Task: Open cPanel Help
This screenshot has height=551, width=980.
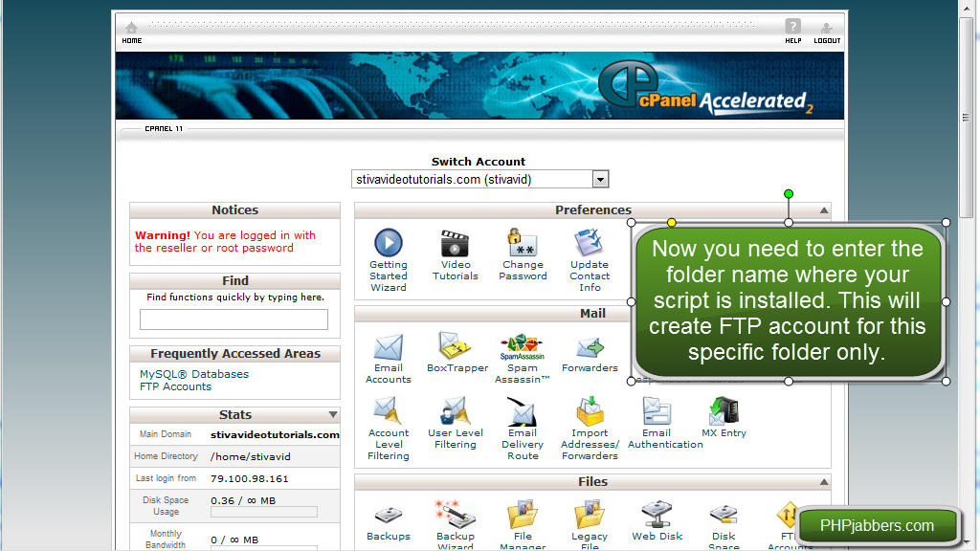Action: [793, 32]
